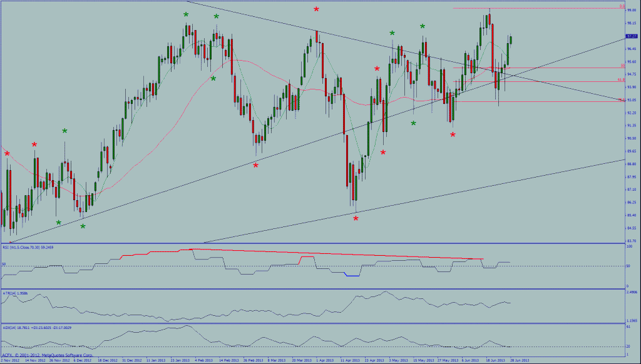Select the topmost green star above the mid-May 2013 high
This screenshot has width=641, height=364.
click(x=423, y=26)
